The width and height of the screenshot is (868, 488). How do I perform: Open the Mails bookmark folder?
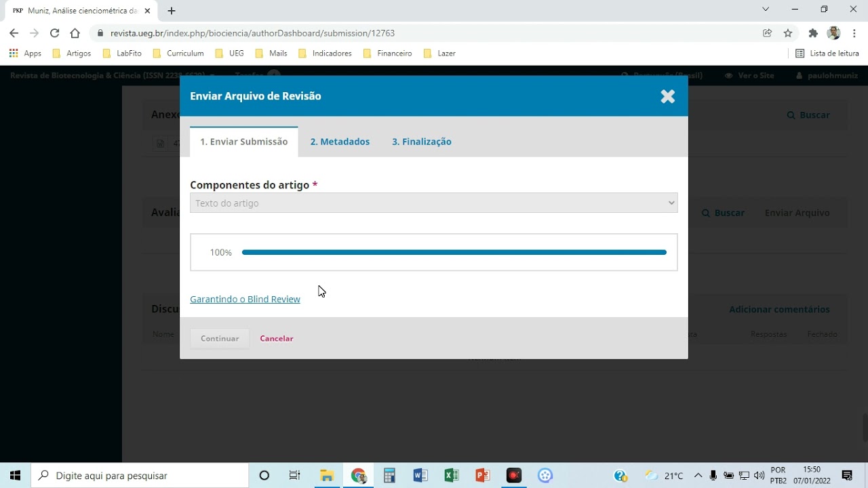coord(271,53)
